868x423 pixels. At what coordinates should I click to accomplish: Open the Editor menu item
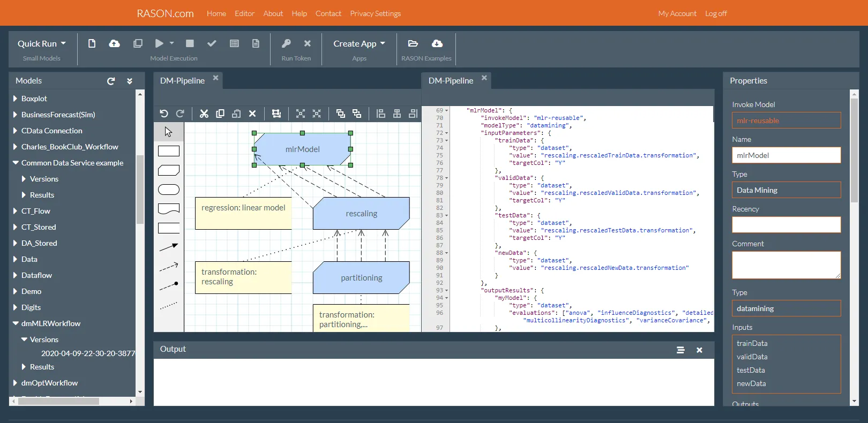(244, 13)
